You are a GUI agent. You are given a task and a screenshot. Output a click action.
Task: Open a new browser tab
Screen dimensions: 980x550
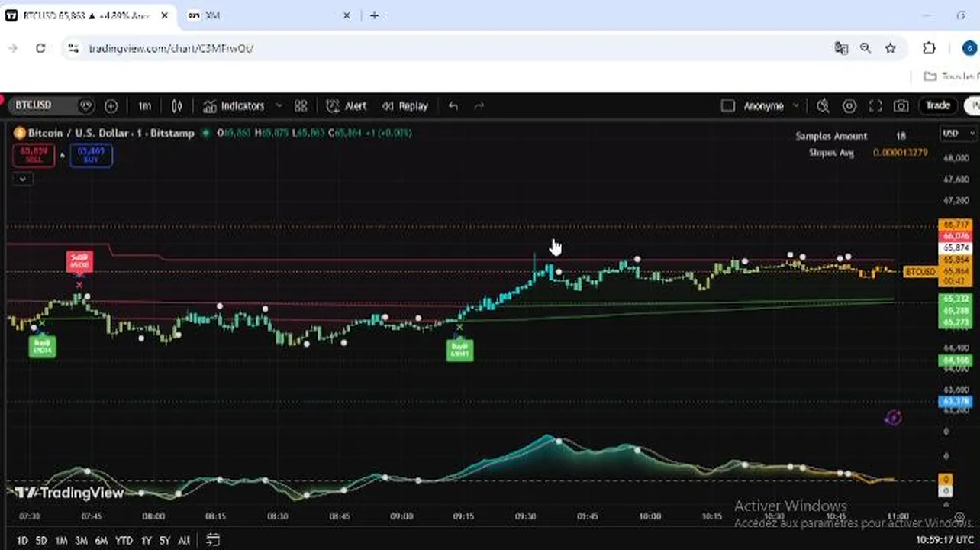(x=374, y=15)
